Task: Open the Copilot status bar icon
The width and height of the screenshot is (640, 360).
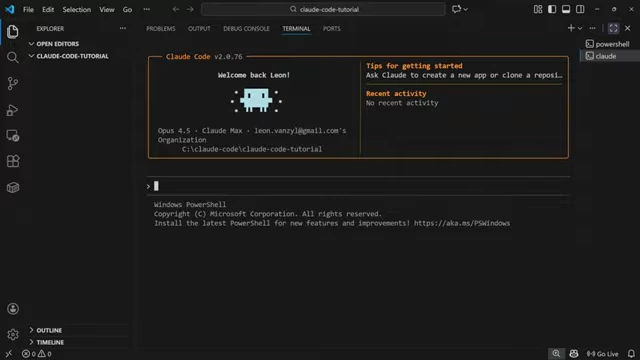Action: tap(573, 354)
